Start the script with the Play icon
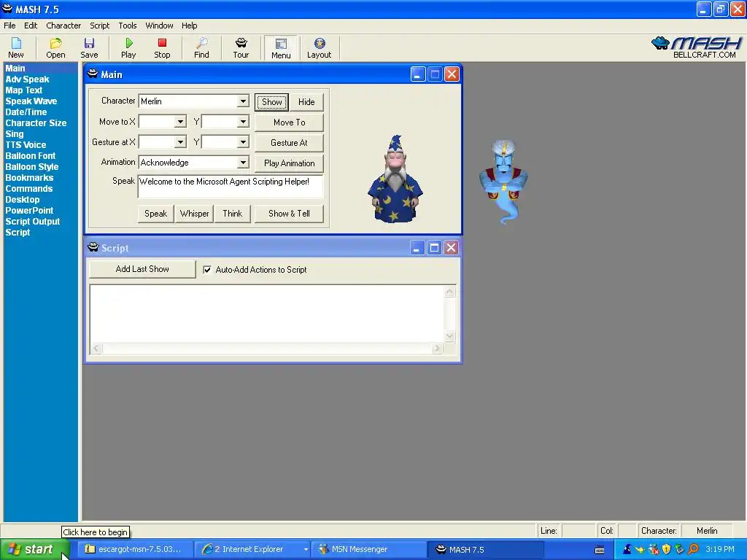Screen dimensions: 747x560 point(128,48)
